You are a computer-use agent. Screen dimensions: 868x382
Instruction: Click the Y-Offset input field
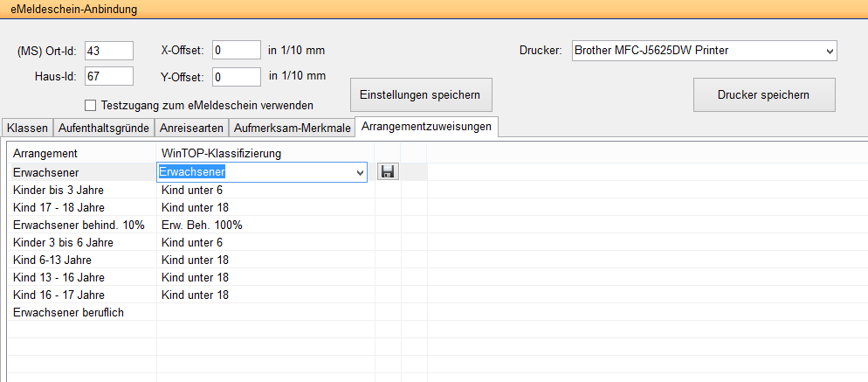click(236, 77)
